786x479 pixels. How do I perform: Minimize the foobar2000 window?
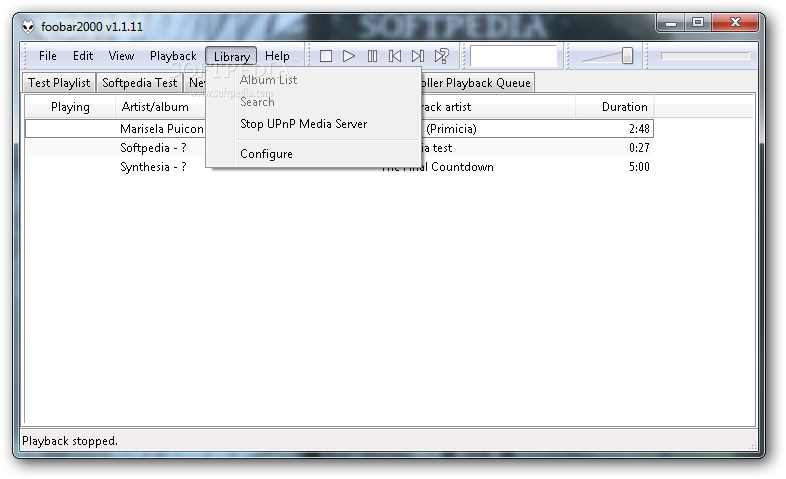[671, 23]
